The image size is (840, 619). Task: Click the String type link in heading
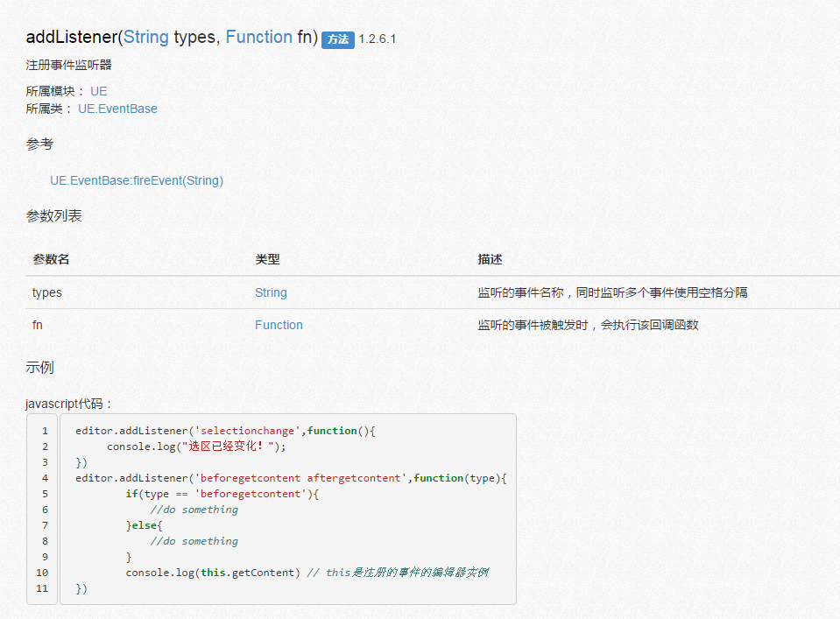[x=145, y=37]
